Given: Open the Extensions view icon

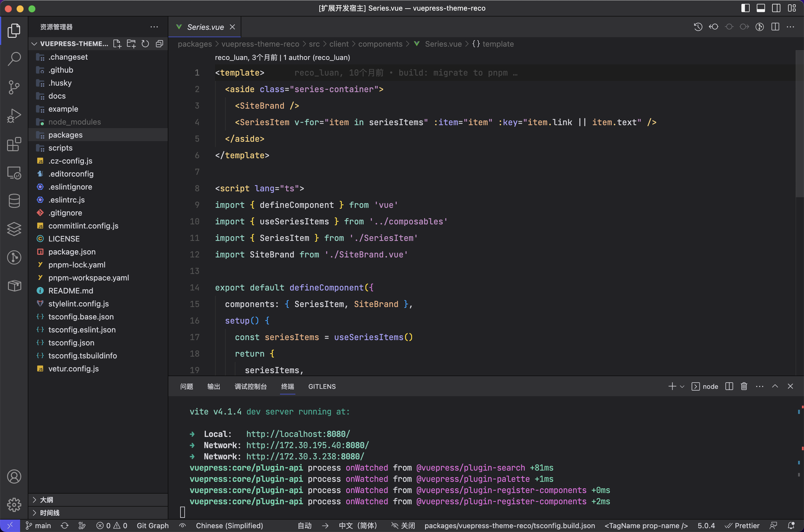Looking at the screenshot, I should (14, 145).
